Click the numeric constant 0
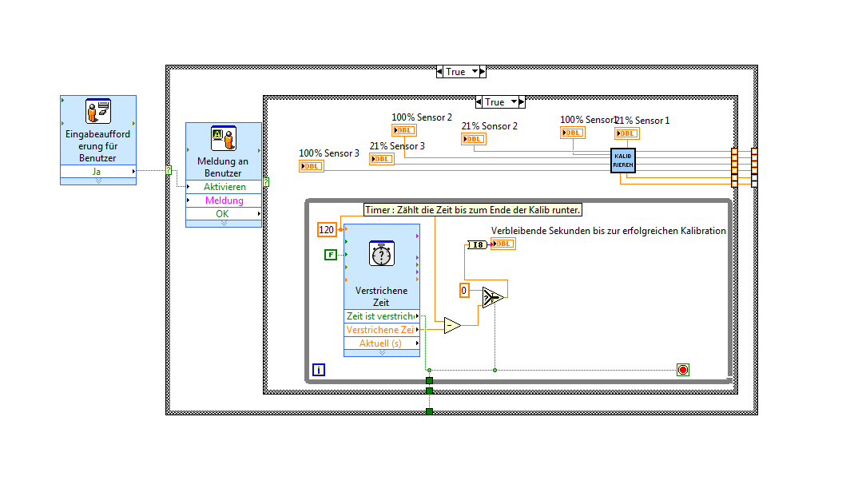 tap(464, 291)
